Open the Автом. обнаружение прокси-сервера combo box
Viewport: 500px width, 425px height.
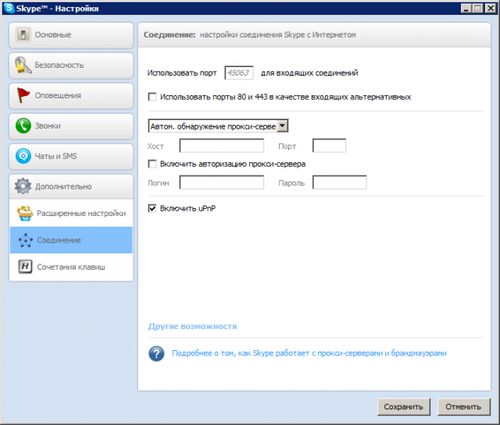pyautogui.click(x=218, y=126)
